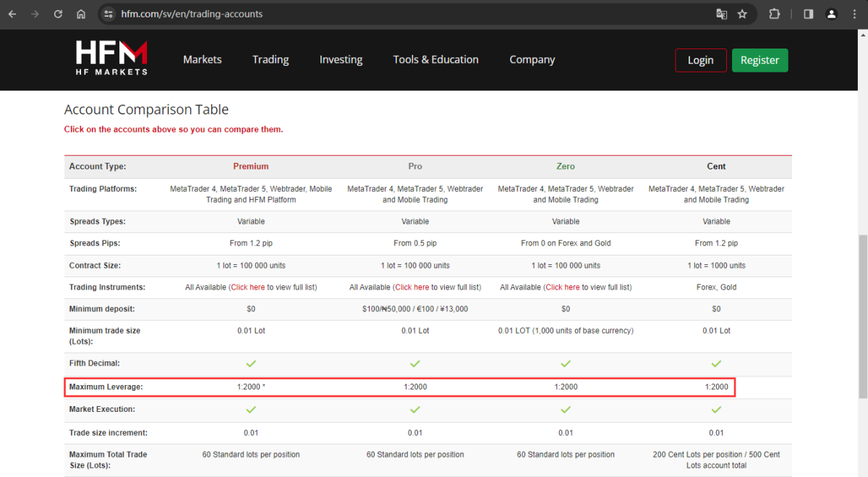The height and width of the screenshot is (477, 868).
Task: Open the Company navigation menu
Action: pyautogui.click(x=532, y=59)
